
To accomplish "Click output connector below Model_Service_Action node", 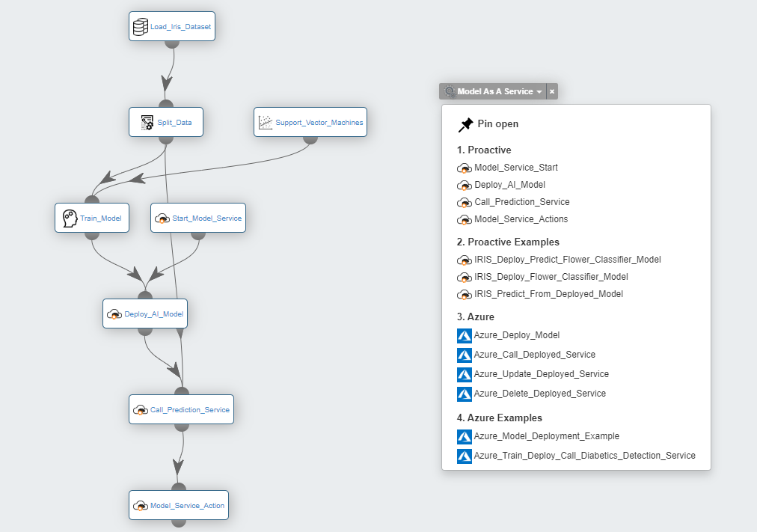I will 179,523.
